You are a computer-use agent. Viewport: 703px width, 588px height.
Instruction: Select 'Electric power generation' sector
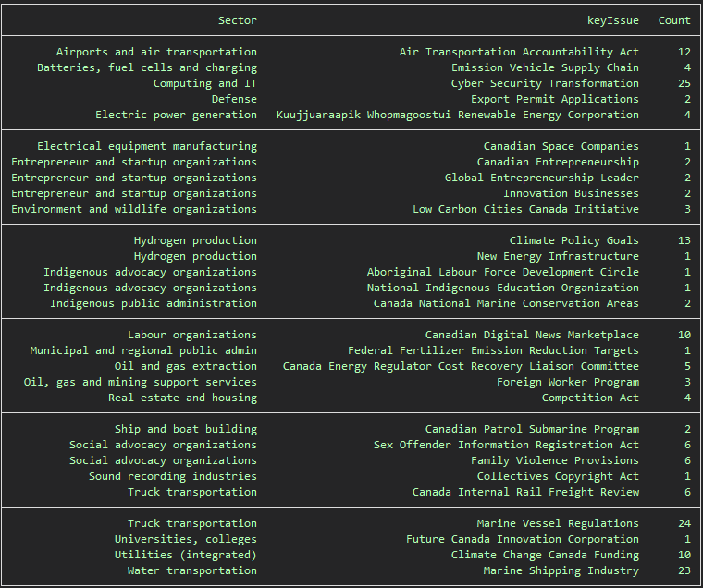click(x=176, y=115)
